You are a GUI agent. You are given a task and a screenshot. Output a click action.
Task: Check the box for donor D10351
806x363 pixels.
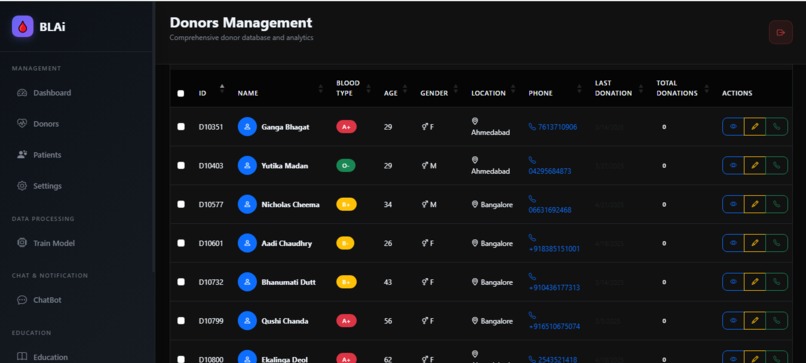pyautogui.click(x=181, y=126)
